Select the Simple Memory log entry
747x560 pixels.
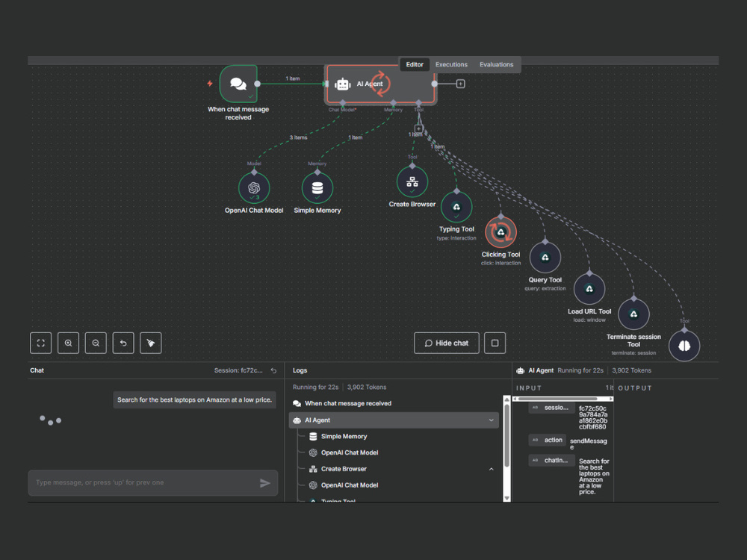click(x=344, y=437)
